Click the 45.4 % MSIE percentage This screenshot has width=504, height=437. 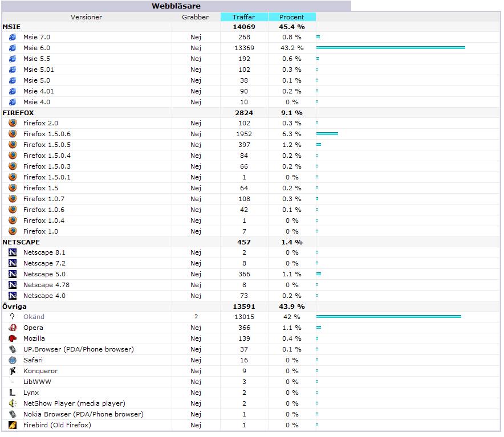292,27
